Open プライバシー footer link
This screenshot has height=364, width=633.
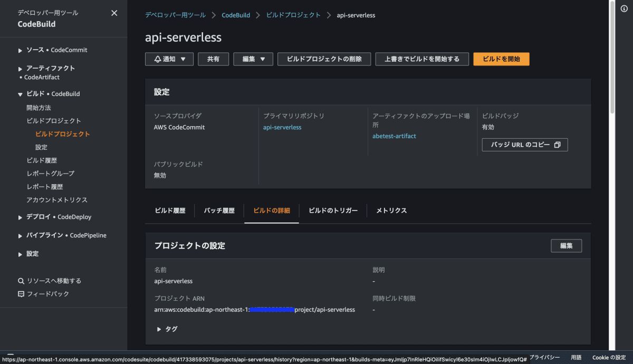pos(545,358)
